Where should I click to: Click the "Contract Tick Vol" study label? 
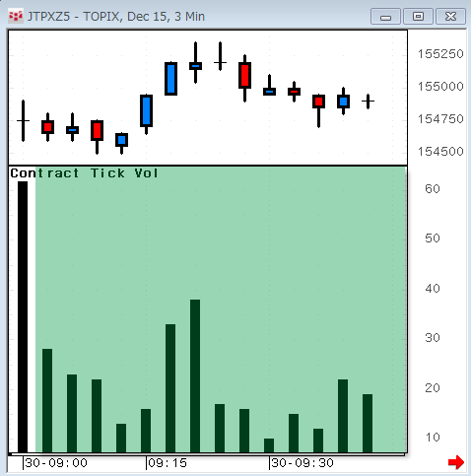click(x=84, y=173)
